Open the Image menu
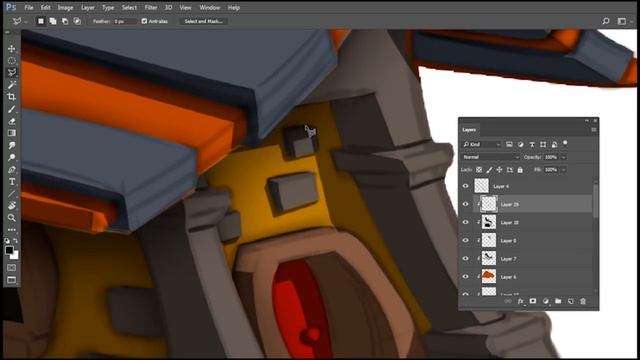This screenshot has width=640, height=360. (x=65, y=8)
